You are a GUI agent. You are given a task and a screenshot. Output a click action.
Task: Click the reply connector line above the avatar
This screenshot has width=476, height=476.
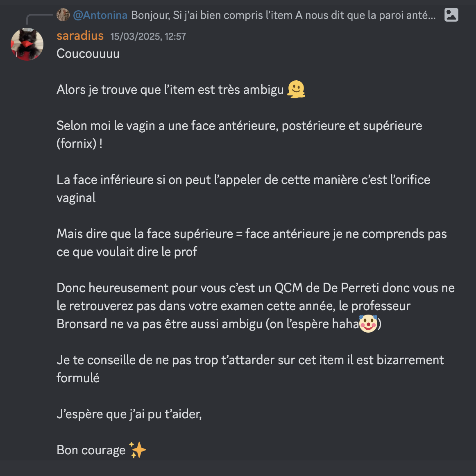(39, 18)
